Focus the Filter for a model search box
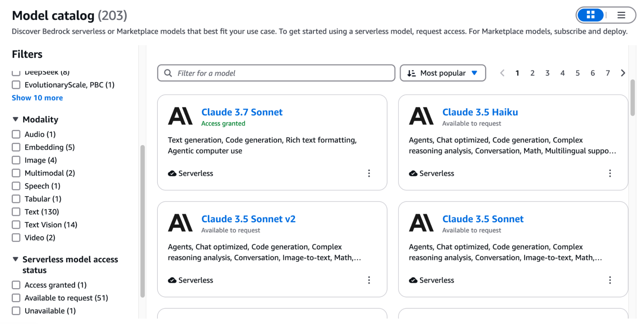This screenshot has height=324, width=644. click(x=276, y=73)
